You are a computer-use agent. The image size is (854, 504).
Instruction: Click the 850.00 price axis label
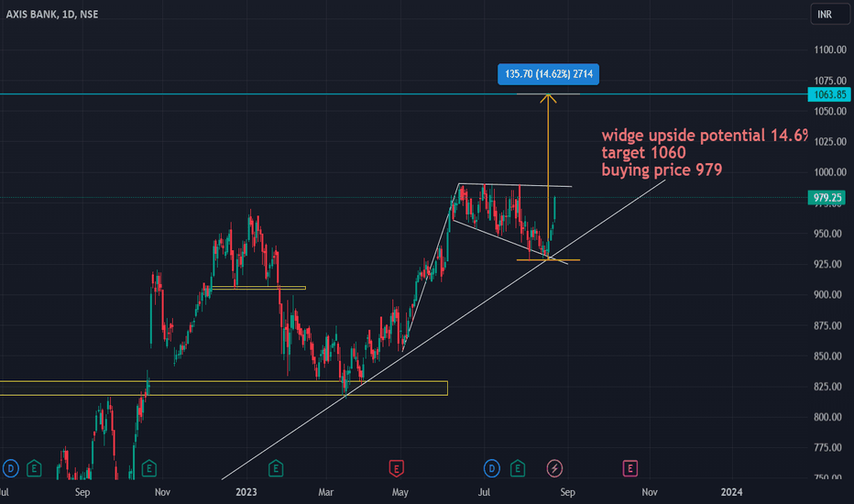click(827, 356)
